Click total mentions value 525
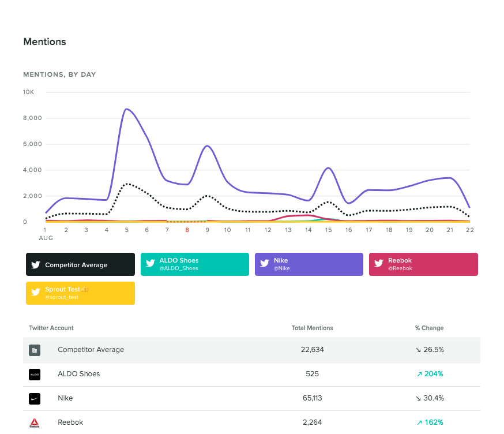Screen dimensions: 504x434 (313, 374)
